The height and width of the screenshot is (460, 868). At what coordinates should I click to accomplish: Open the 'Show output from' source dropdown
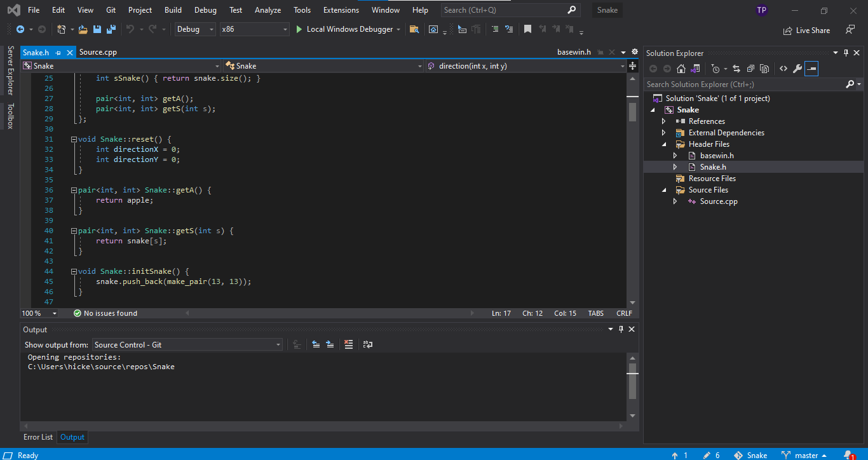(187, 344)
